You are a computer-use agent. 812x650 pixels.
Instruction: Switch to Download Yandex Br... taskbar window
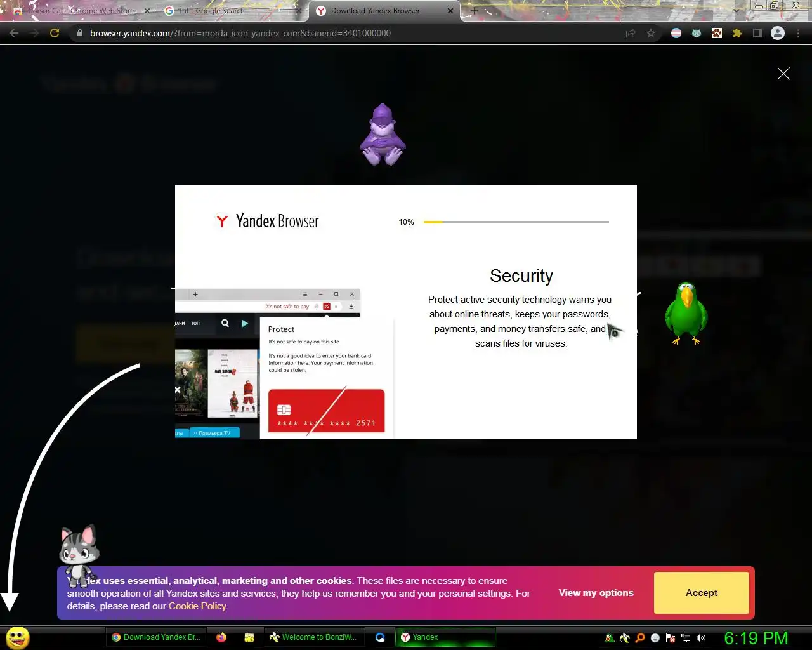point(156,637)
